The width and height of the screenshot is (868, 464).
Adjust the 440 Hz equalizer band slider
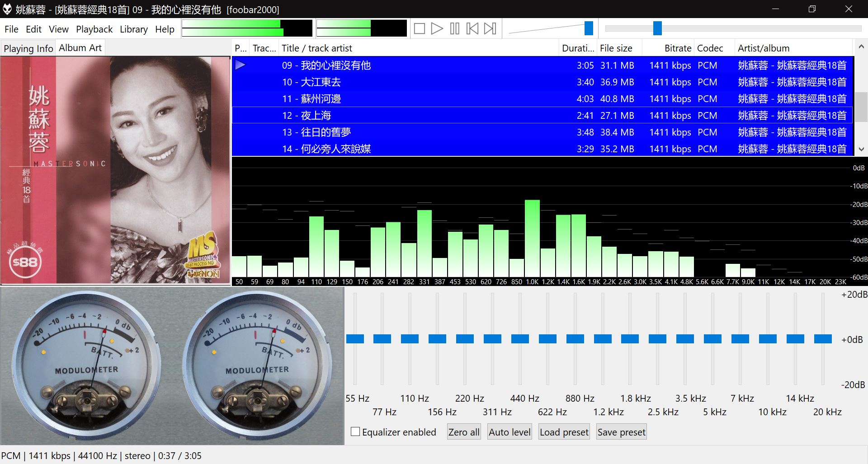click(520, 339)
